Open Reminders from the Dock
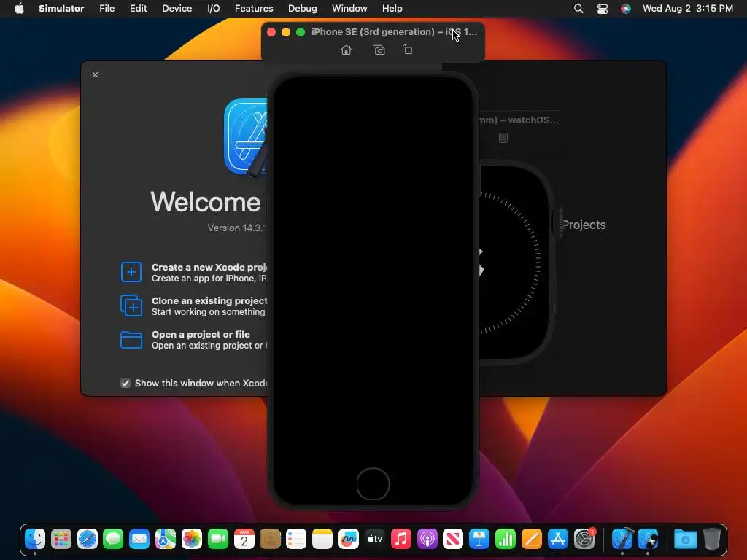The height and width of the screenshot is (560, 747). pos(296,539)
